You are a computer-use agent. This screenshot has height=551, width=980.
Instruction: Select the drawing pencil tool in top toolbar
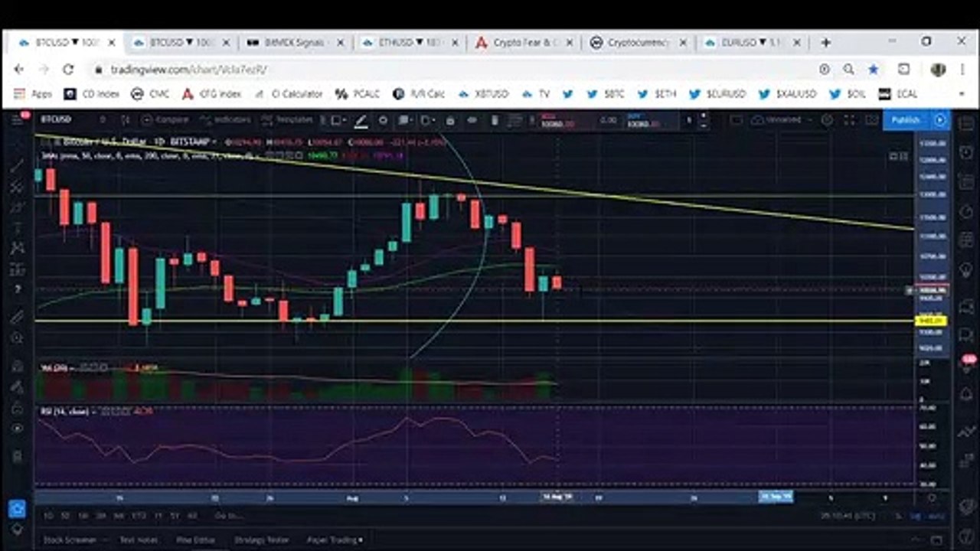coord(361,120)
